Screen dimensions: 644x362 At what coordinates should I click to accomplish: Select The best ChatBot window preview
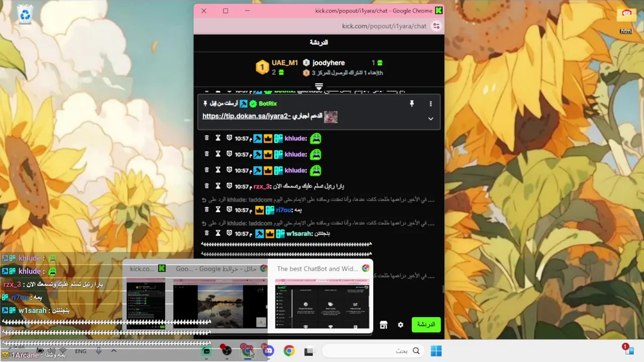pyautogui.click(x=322, y=305)
